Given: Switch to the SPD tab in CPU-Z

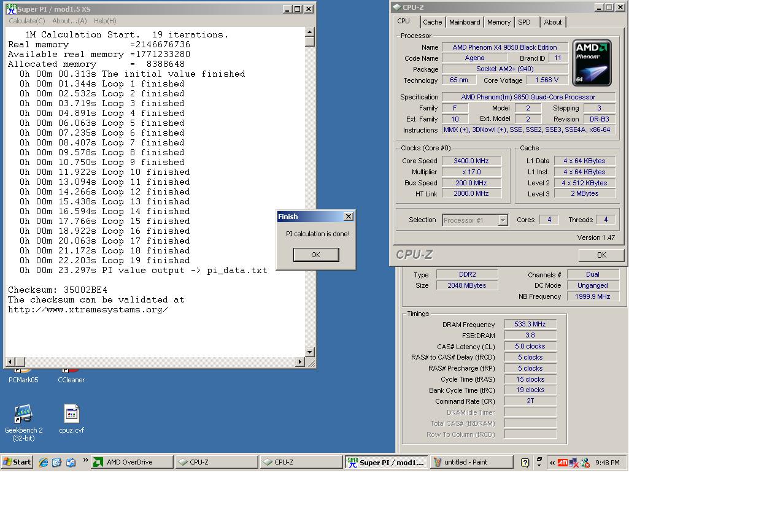Looking at the screenshot, I should click(x=524, y=22).
